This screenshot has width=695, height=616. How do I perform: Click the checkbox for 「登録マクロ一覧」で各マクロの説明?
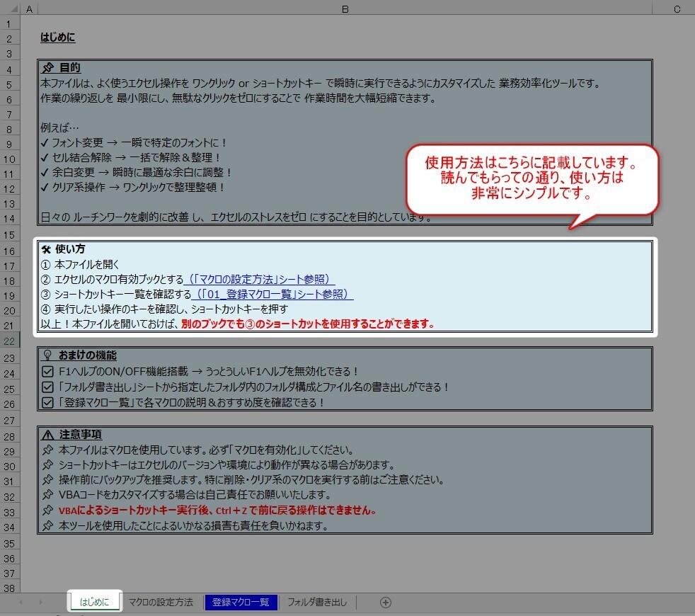pos(47,402)
